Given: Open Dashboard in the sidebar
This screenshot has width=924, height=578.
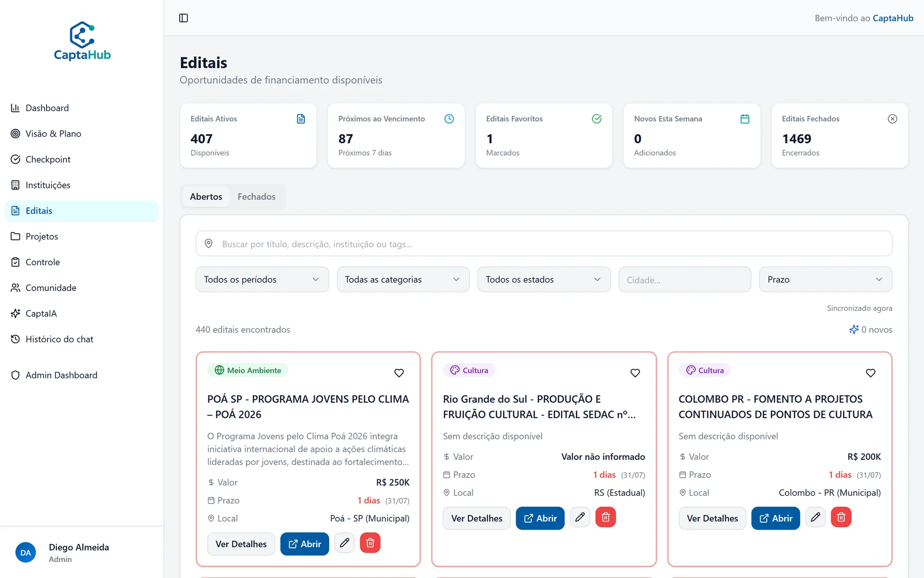Looking at the screenshot, I should coord(82,108).
